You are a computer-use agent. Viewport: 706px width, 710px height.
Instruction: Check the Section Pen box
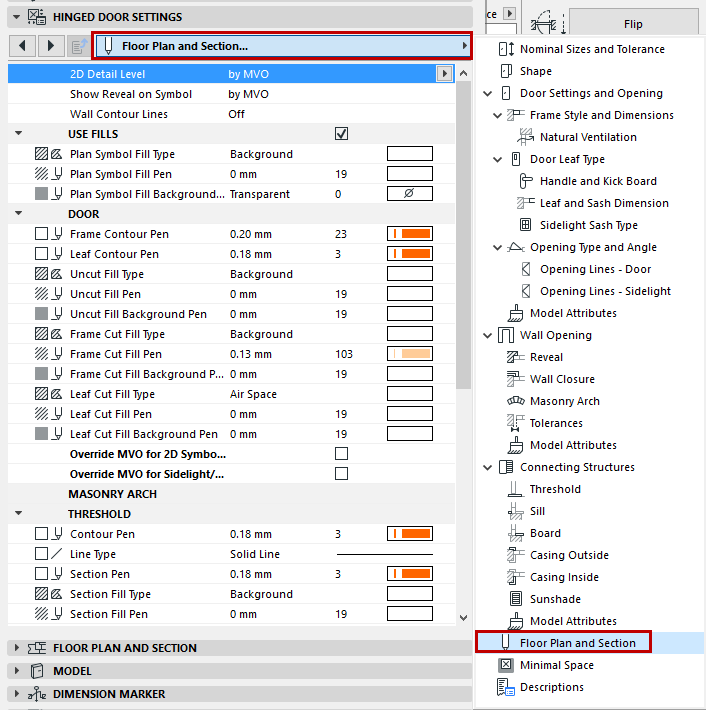pyautogui.click(x=41, y=574)
